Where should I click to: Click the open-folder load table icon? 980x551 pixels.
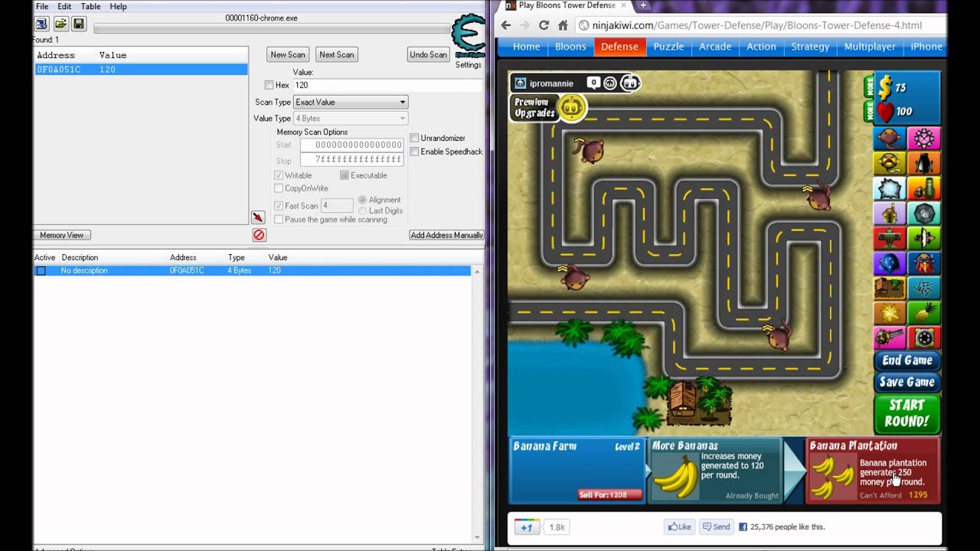click(x=60, y=24)
